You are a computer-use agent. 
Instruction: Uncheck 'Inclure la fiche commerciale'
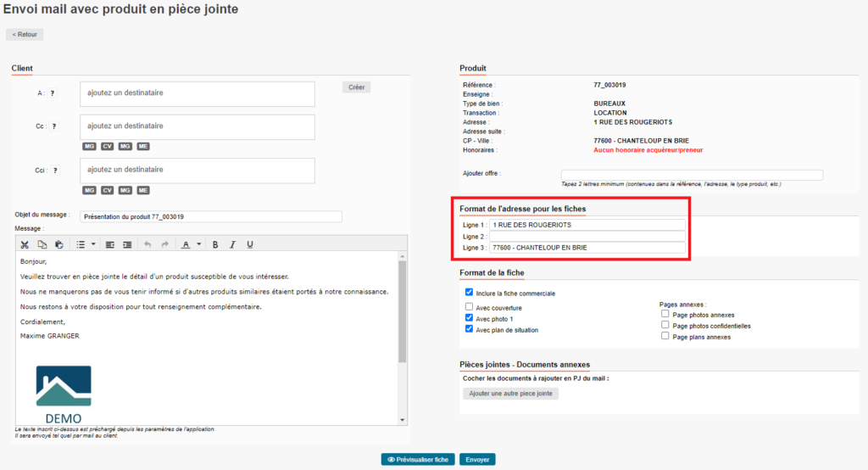(x=470, y=292)
